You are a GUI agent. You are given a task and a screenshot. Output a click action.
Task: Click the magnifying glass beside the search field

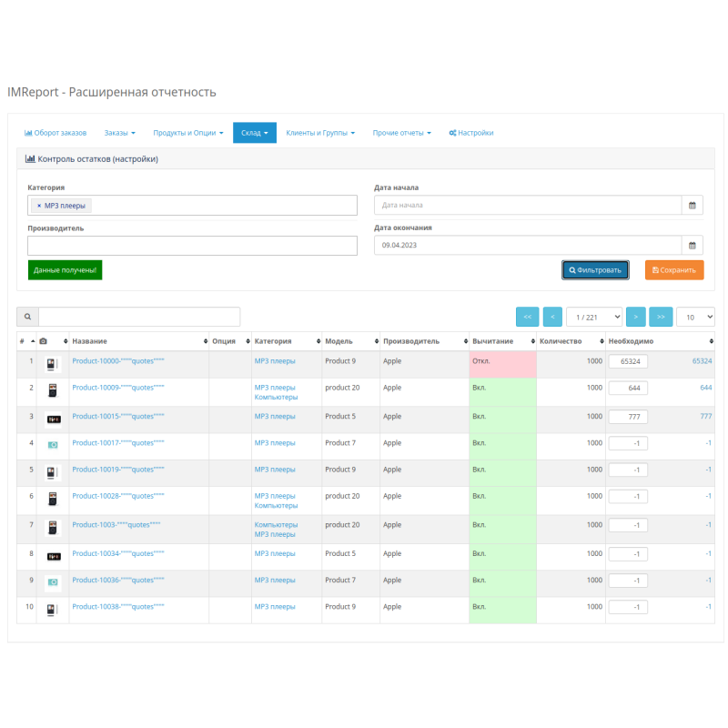26,316
